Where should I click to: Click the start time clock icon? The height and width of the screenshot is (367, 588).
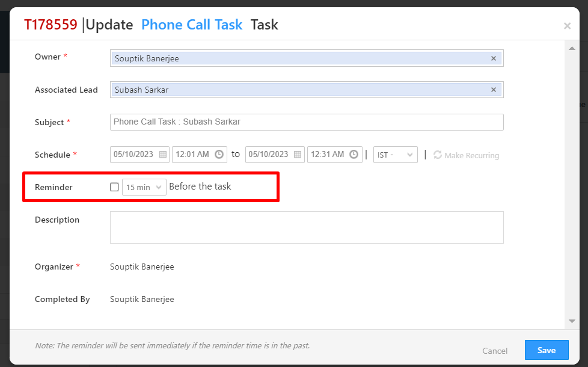coord(219,155)
